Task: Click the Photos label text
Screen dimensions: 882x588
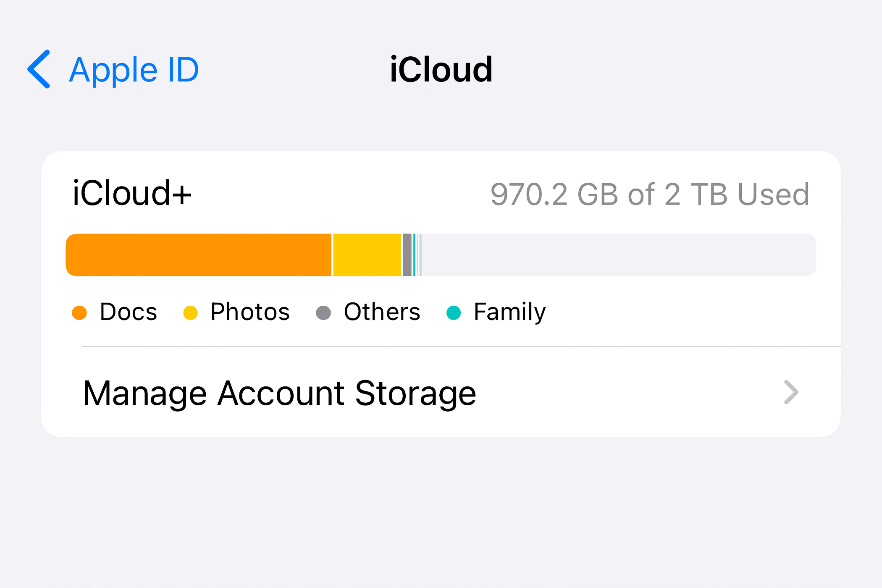Action: [x=250, y=312]
